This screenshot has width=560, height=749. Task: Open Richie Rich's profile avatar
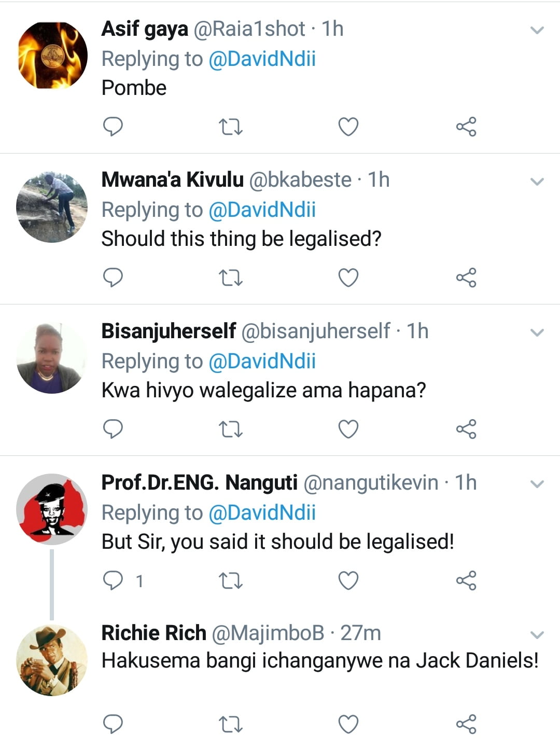[52, 660]
